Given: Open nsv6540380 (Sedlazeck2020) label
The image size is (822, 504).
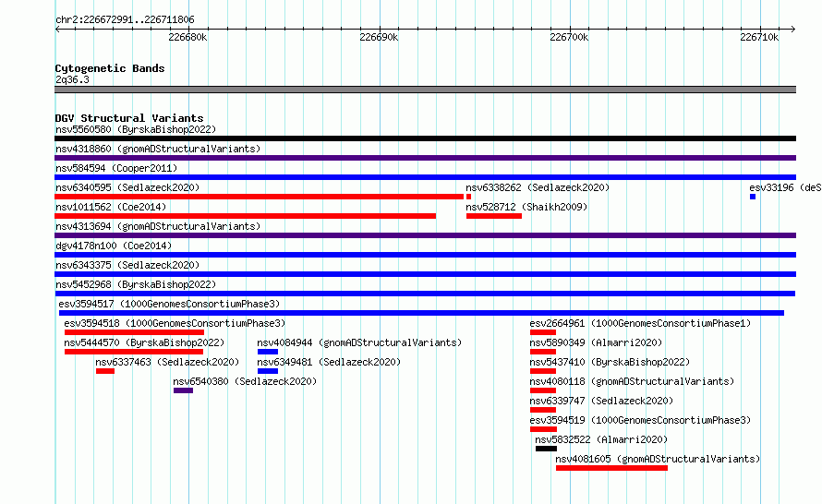Looking at the screenshot, I should coord(245,381).
